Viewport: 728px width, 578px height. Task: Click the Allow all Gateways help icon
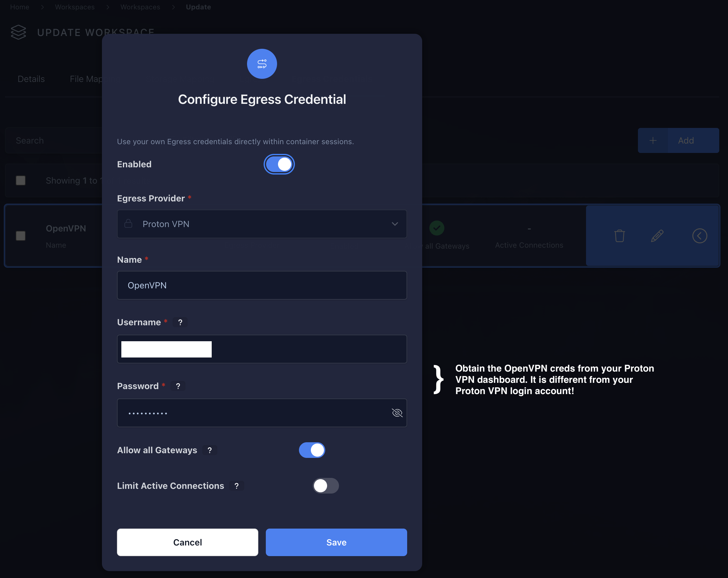point(210,450)
